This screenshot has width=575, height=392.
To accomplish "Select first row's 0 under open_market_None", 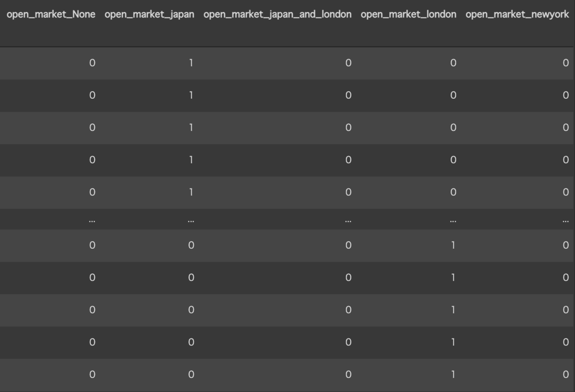I will click(92, 63).
